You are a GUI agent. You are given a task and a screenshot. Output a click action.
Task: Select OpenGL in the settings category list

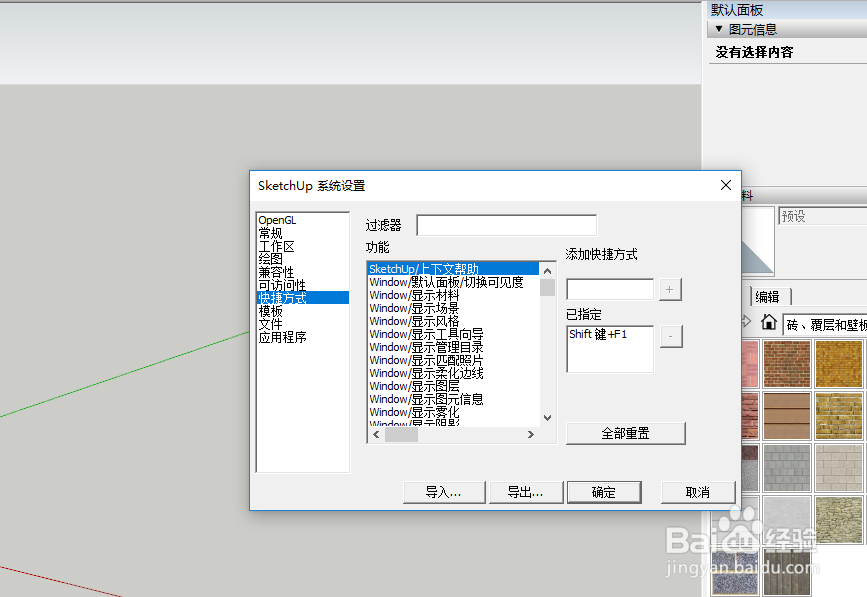(278, 220)
